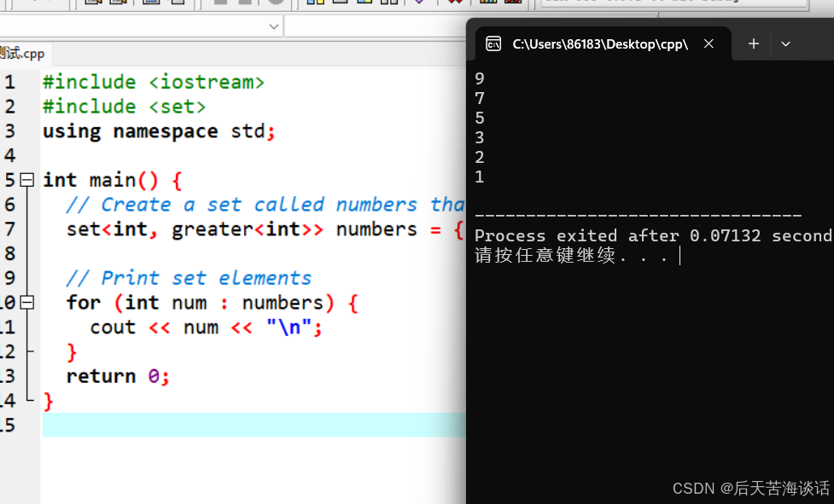Image resolution: width=834 pixels, height=504 pixels.
Task: Click 'Process exited after 0.07132' text in terminal
Action: pos(617,235)
